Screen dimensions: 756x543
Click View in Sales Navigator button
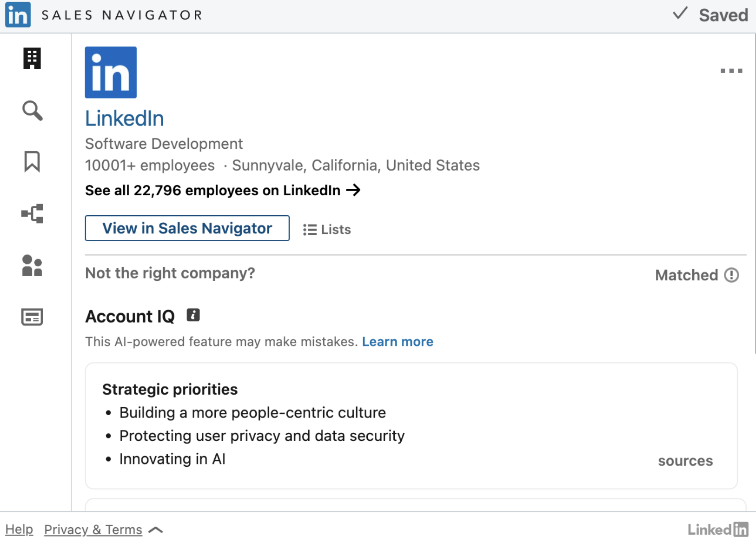[x=187, y=228]
